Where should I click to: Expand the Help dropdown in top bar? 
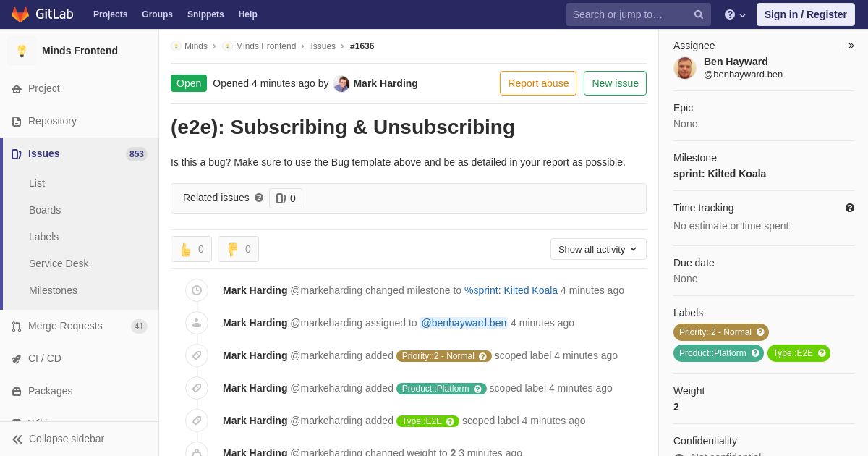coord(735,14)
